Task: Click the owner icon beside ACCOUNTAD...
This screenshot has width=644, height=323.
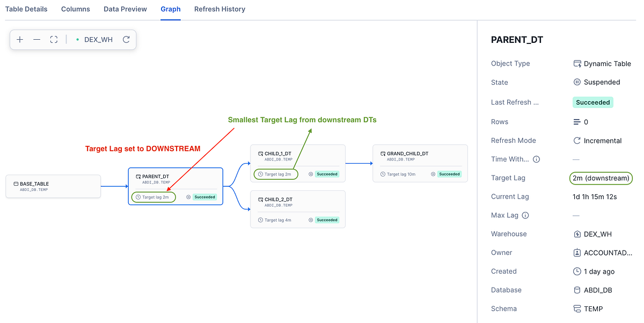Action: [577, 252]
